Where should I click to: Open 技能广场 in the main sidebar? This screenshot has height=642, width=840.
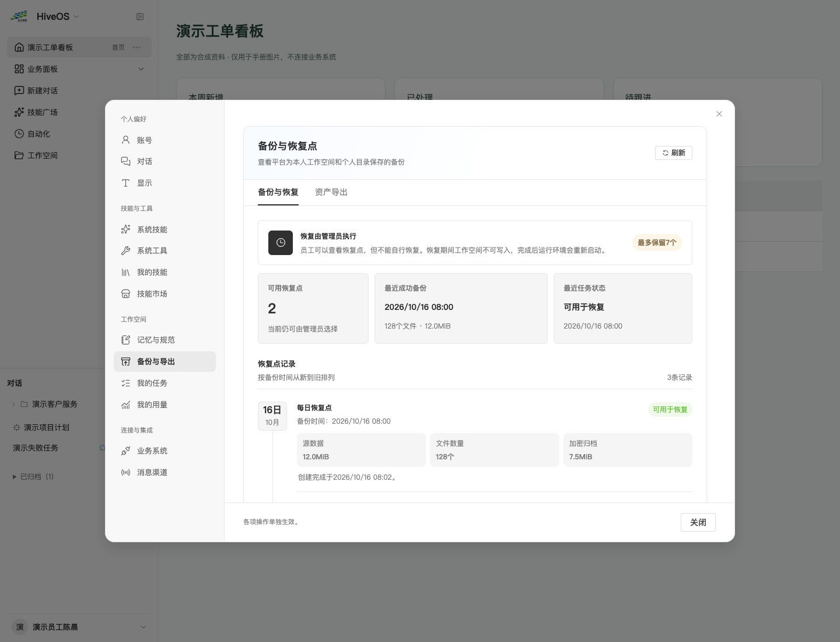(x=79, y=112)
